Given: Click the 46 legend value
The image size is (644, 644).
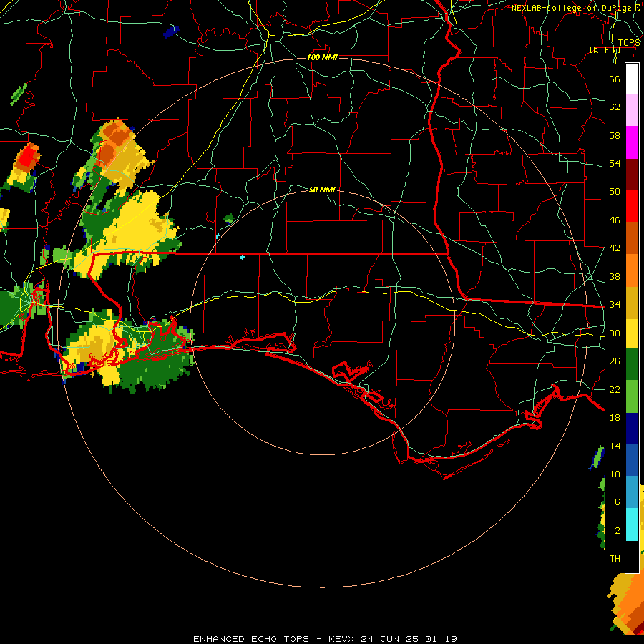Looking at the screenshot, I should click(x=615, y=220).
